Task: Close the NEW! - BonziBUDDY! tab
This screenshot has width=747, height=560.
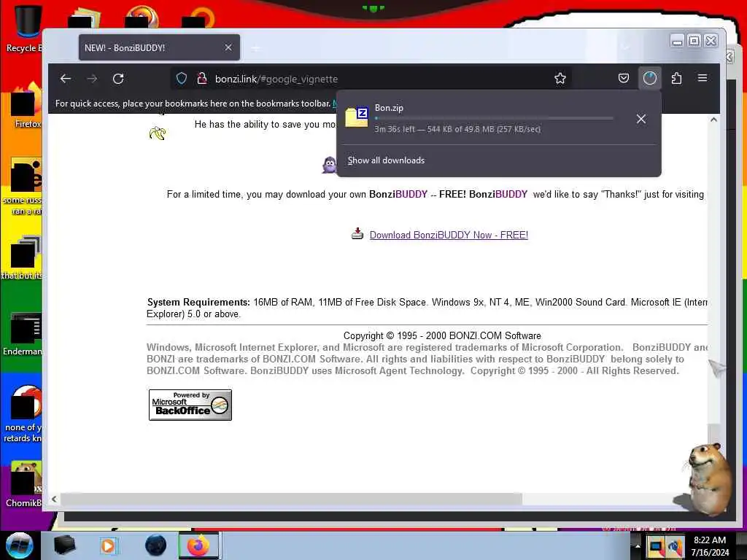Action: coord(228,47)
